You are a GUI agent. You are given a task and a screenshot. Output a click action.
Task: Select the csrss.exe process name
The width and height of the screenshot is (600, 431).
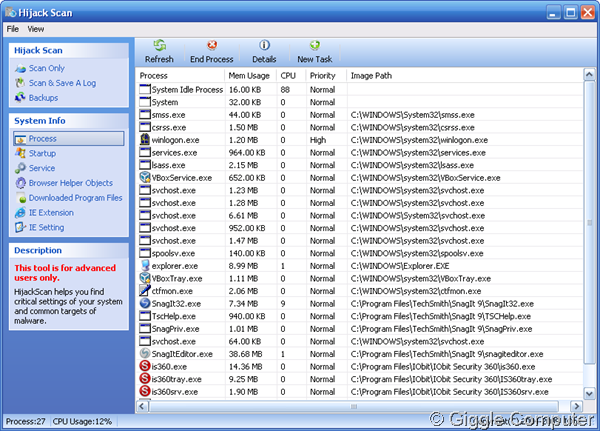[x=169, y=127]
